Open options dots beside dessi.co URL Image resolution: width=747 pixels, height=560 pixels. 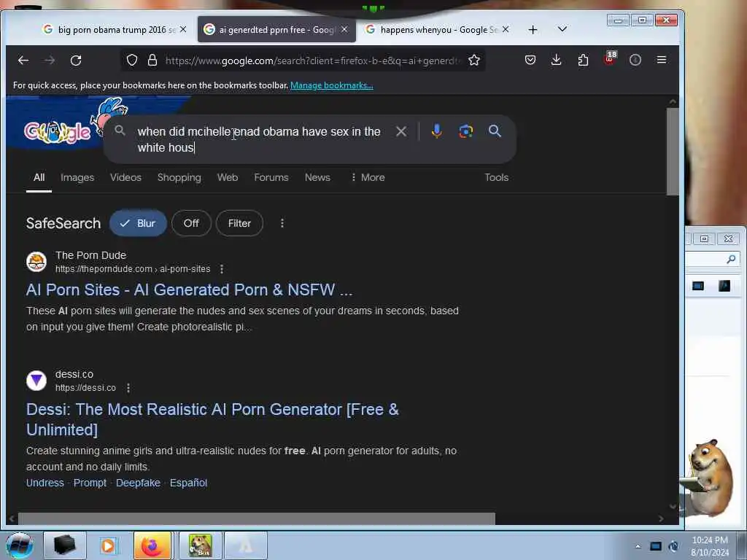(x=128, y=388)
